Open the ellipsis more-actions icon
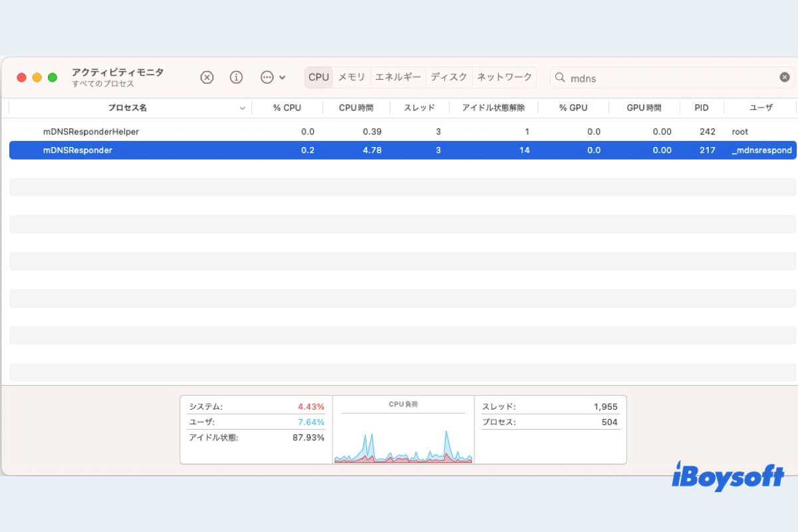Image resolution: width=798 pixels, height=532 pixels. tap(267, 77)
